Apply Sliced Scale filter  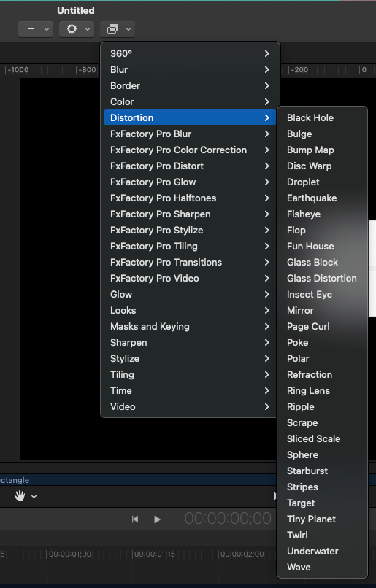(x=322, y=438)
